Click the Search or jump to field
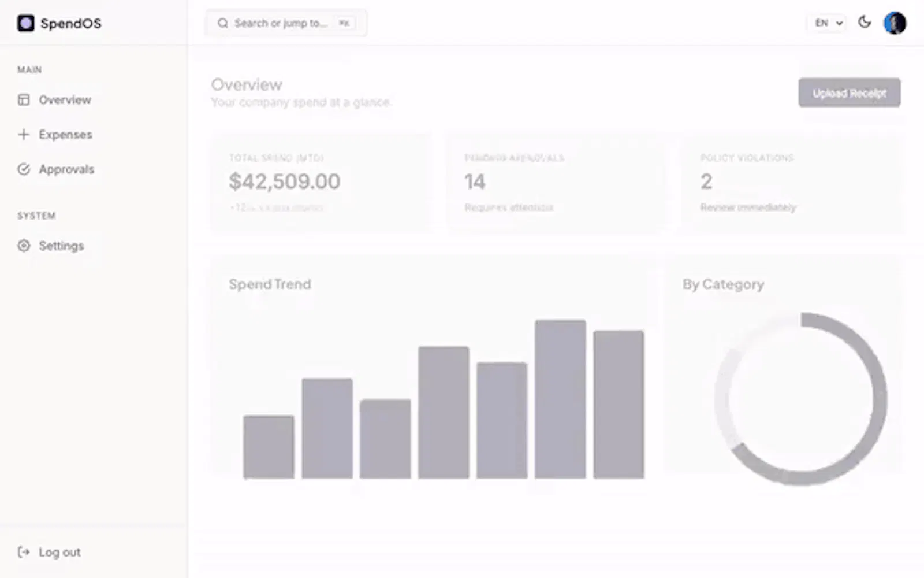The height and width of the screenshot is (578, 924). tap(286, 23)
